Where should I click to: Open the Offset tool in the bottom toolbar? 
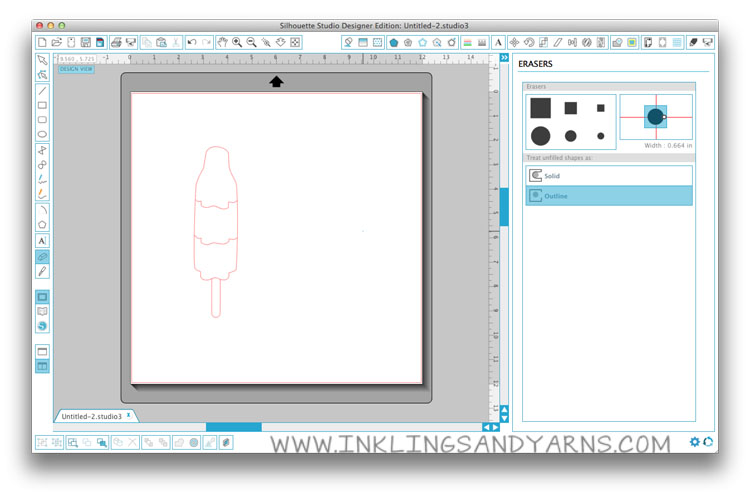[194, 442]
